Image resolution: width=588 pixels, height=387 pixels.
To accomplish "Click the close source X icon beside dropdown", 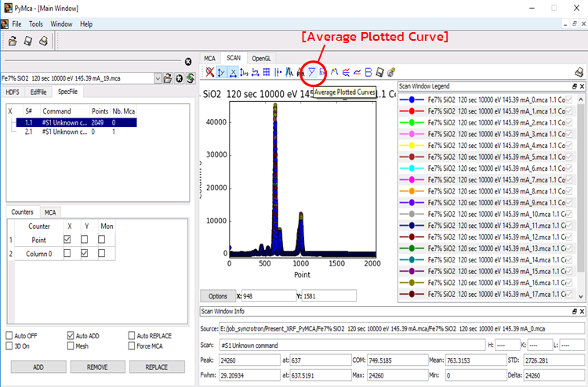I will coord(180,78).
